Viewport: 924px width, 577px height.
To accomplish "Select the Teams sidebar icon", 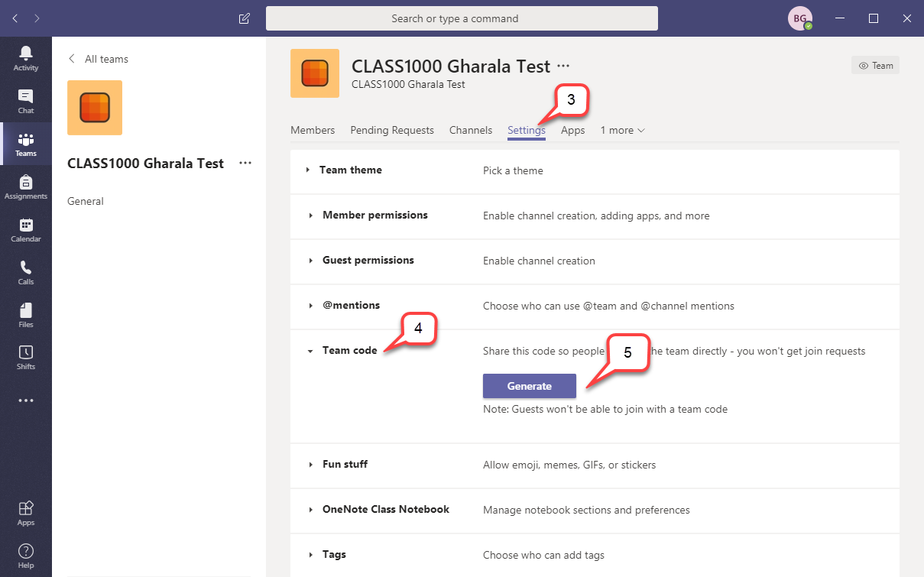I will tap(26, 144).
